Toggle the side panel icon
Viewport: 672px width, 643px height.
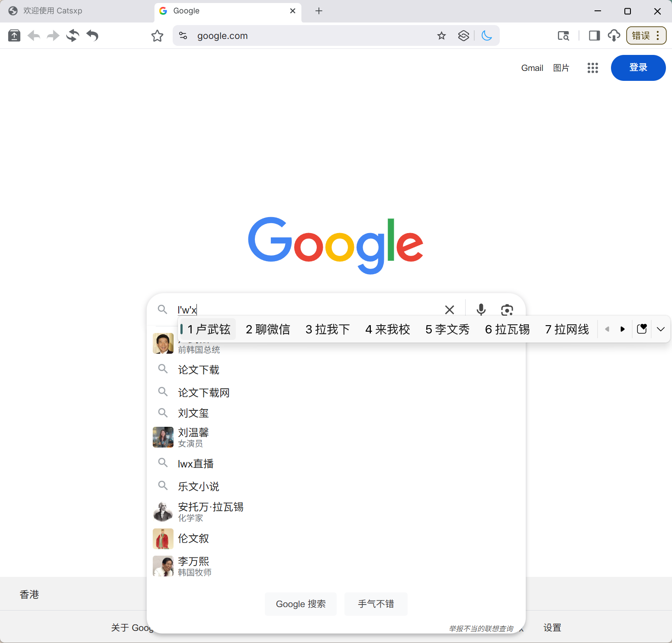click(x=595, y=35)
